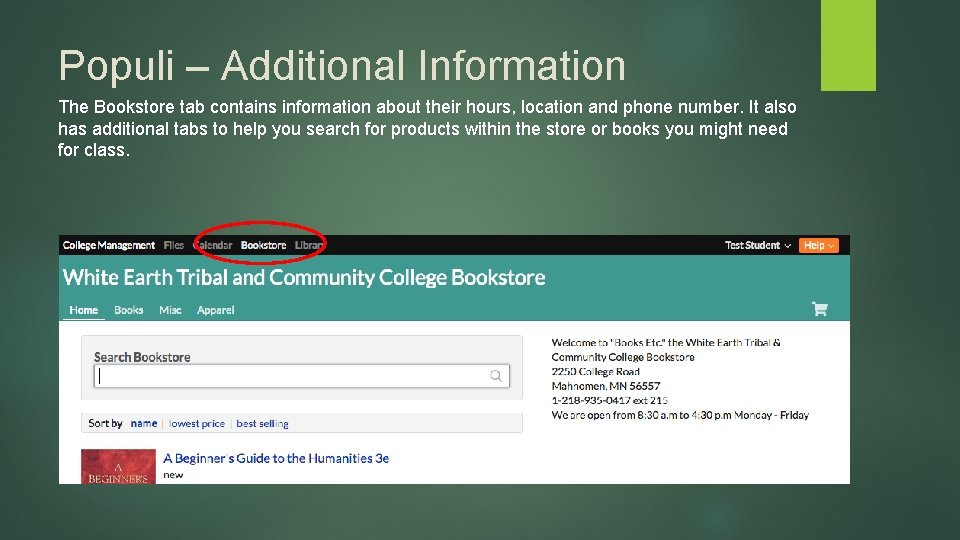Sort products by lowest price
Image resolution: width=960 pixels, height=540 pixels.
pyautogui.click(x=197, y=424)
